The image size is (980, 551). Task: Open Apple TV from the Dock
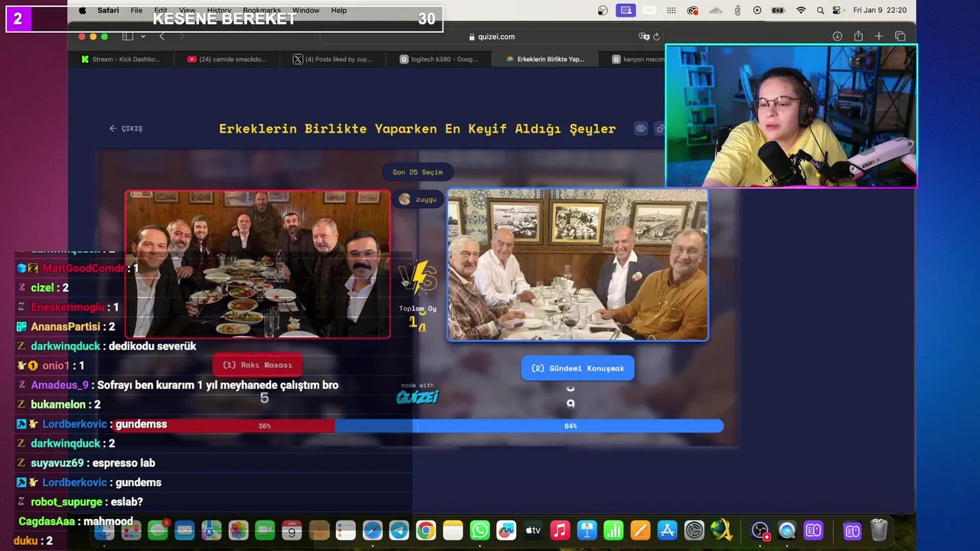(533, 530)
